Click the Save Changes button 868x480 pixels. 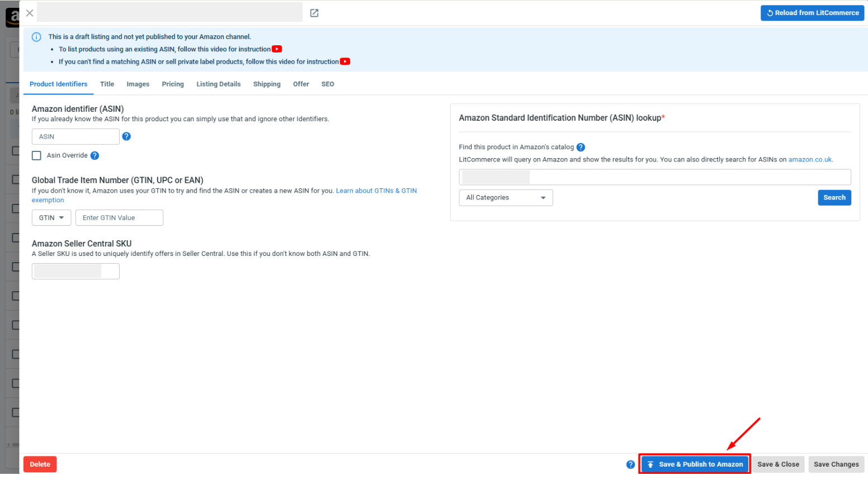pos(836,464)
